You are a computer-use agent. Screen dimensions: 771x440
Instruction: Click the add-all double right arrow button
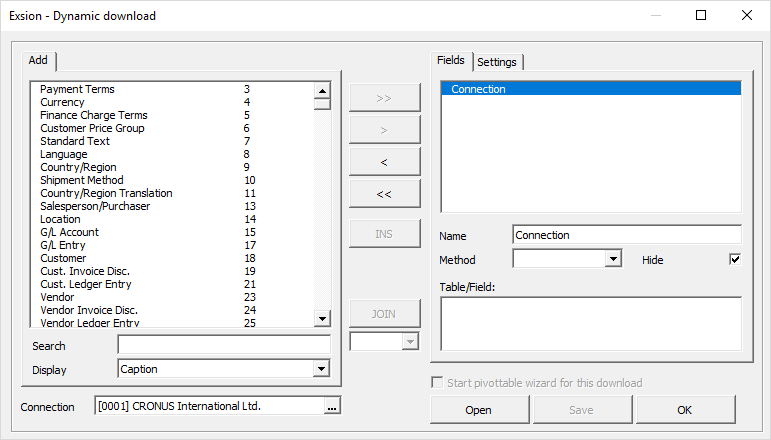pos(385,98)
